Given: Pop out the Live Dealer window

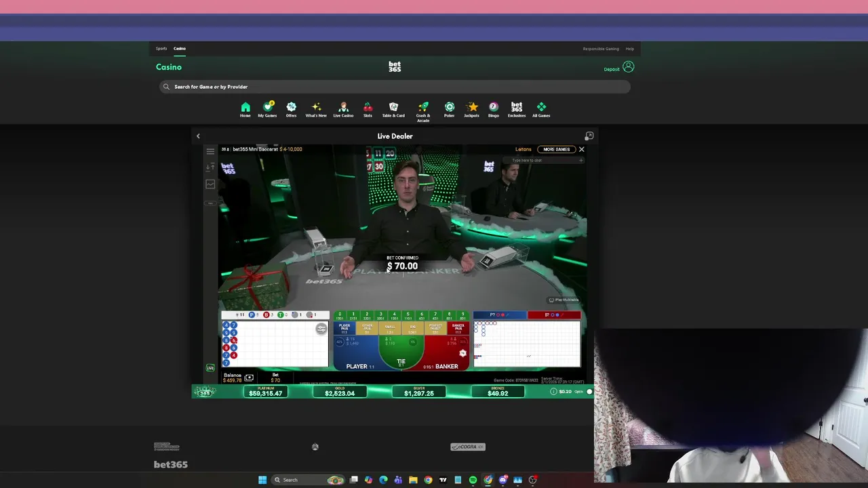Looking at the screenshot, I should click(x=589, y=136).
